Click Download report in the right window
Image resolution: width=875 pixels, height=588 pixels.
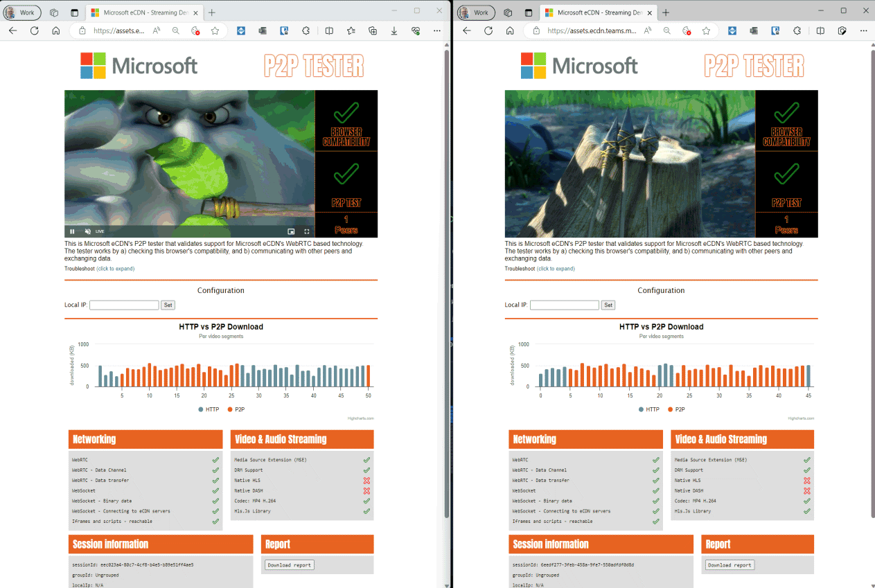pyautogui.click(x=730, y=565)
